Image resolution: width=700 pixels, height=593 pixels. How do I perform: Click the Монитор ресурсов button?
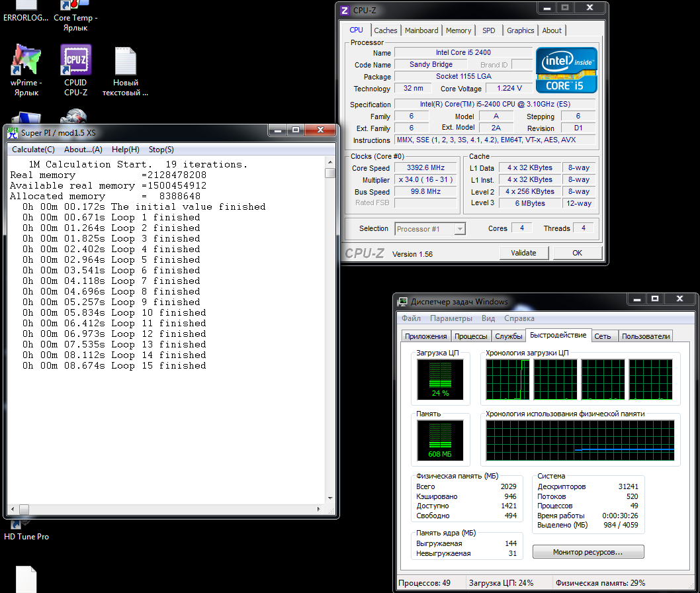pos(588,552)
